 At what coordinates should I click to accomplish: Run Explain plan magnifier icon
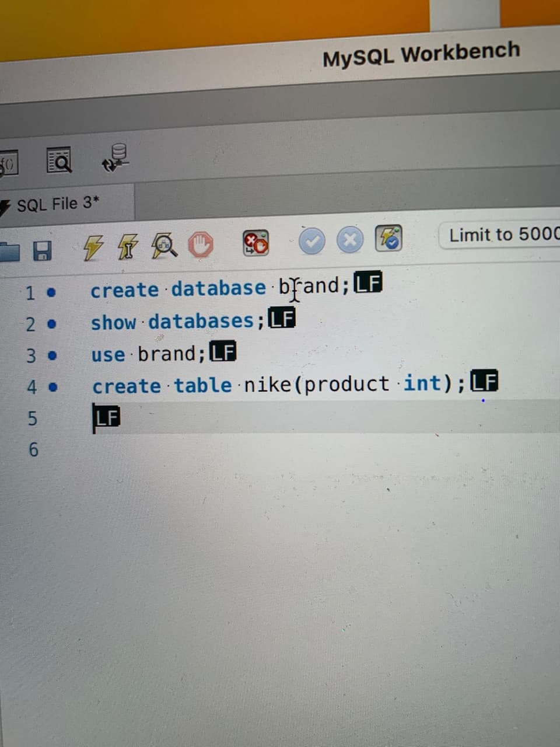164,246
